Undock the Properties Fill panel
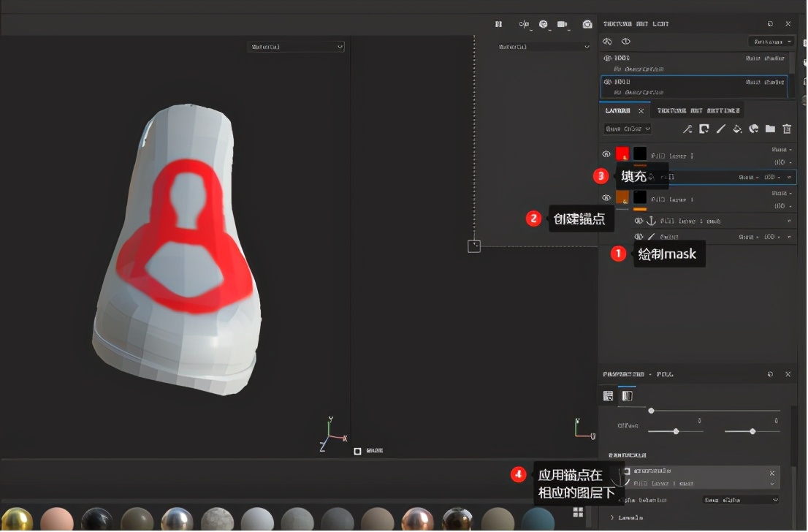Image resolution: width=808 pixels, height=532 pixels. coord(771,374)
